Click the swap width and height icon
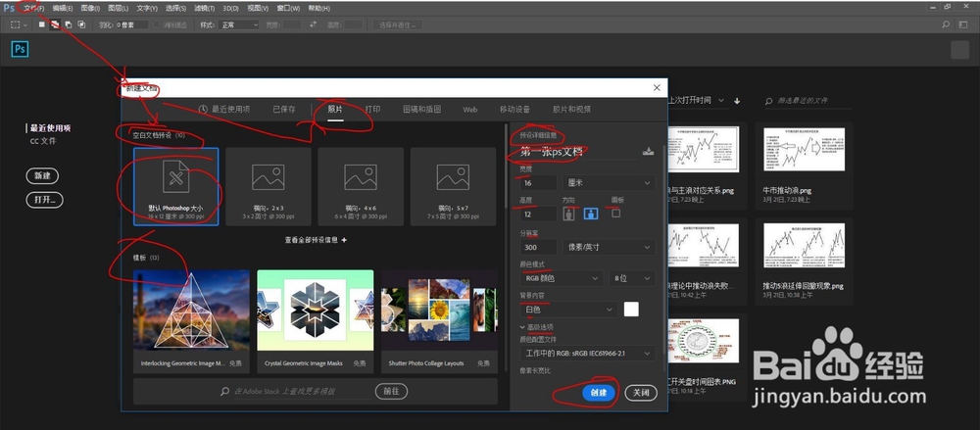The height and width of the screenshot is (430, 980). (x=314, y=24)
